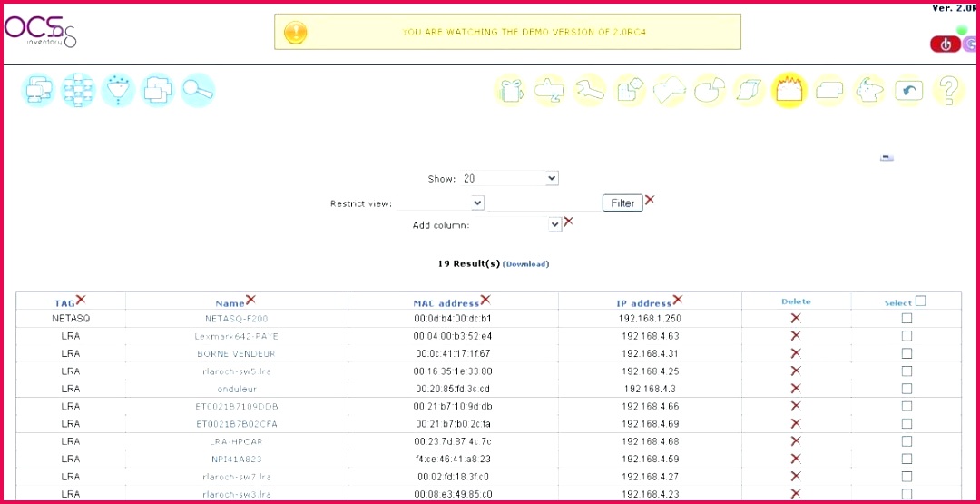The image size is (980, 504).
Task: Open the ET0021B7B02CFA device link
Action: tap(236, 423)
